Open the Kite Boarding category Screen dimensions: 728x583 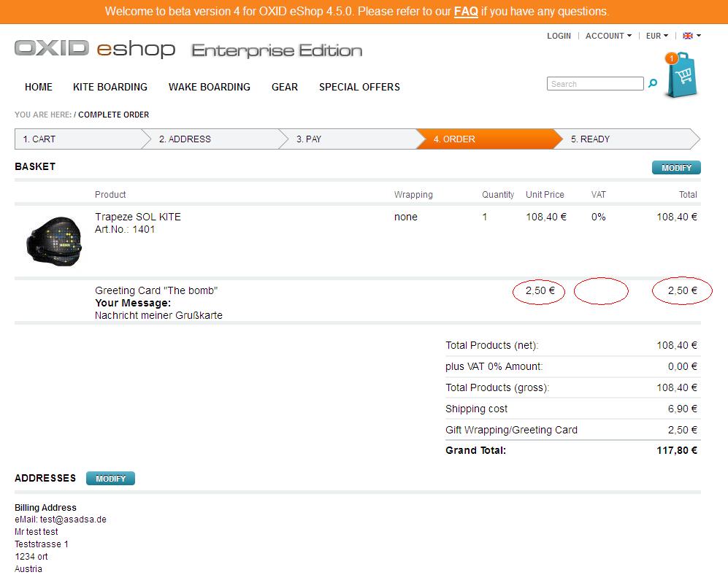[110, 87]
